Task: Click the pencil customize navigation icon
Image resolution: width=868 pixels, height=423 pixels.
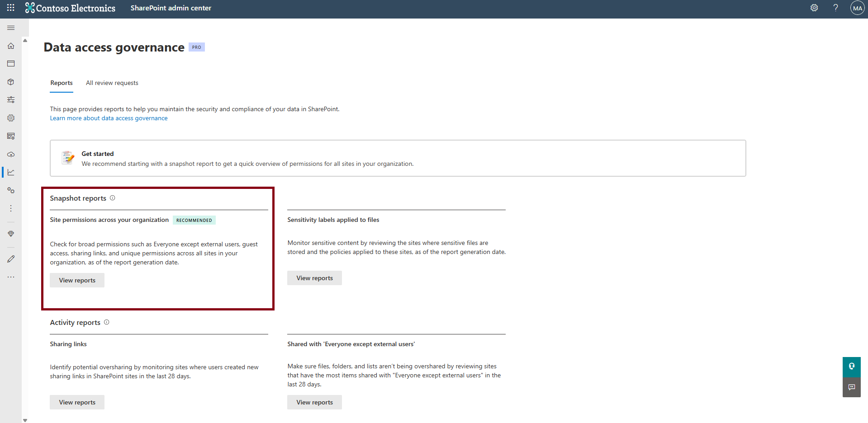Action: [11, 259]
